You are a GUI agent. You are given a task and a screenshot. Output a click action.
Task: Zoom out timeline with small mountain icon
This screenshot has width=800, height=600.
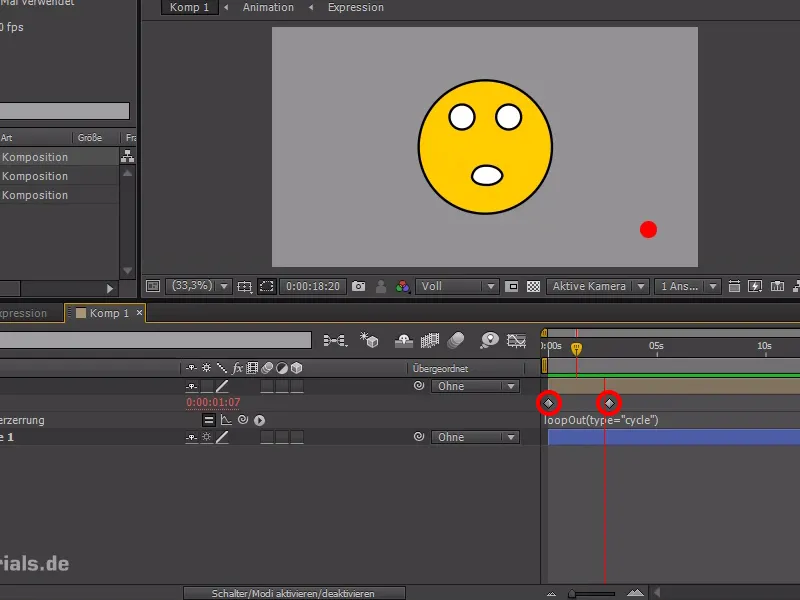tap(552, 593)
